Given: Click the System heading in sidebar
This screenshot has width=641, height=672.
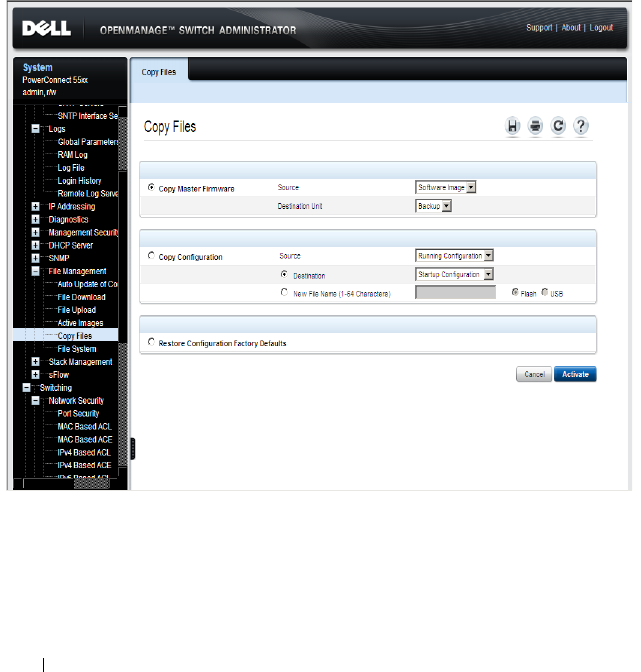Looking at the screenshot, I should (38, 67).
